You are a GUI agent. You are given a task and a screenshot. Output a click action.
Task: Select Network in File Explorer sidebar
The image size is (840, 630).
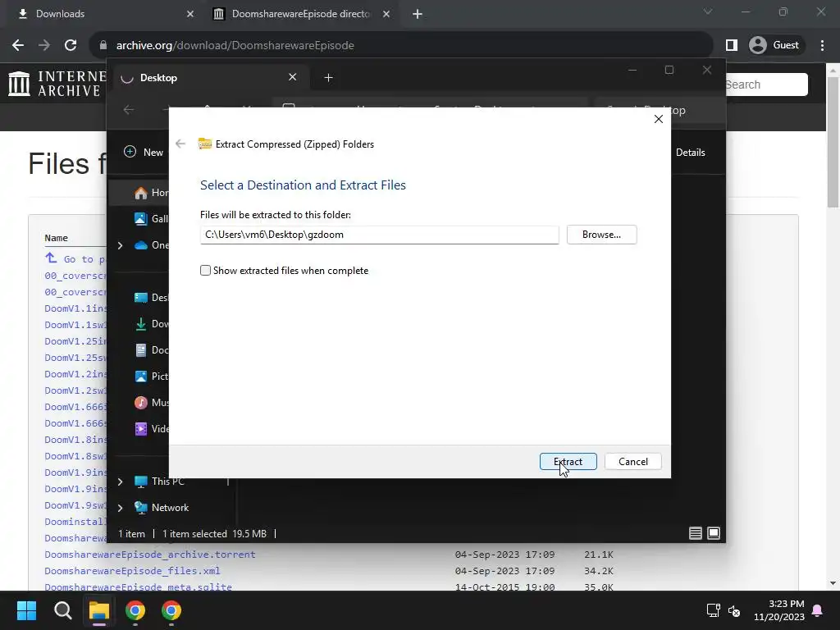pos(162,508)
